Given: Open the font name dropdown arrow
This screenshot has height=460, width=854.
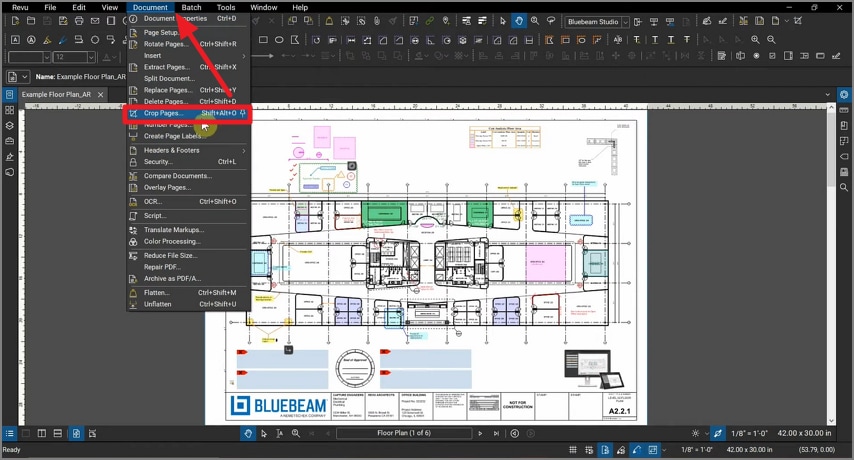Looking at the screenshot, I should click(46, 57).
